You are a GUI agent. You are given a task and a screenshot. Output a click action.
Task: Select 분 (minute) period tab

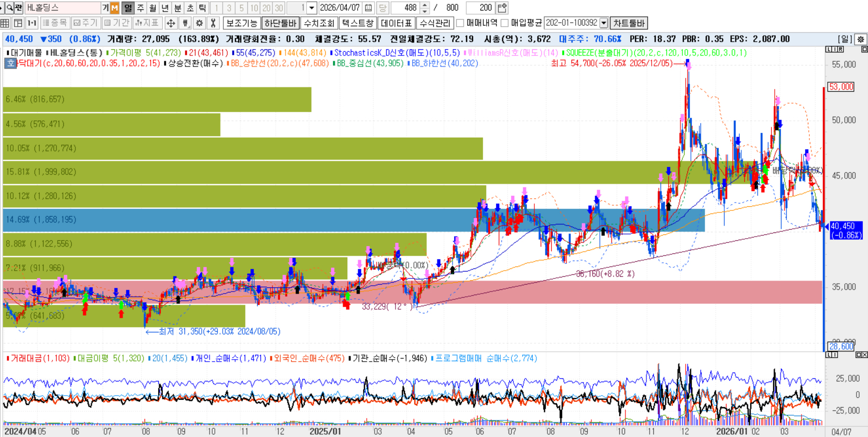pos(178,8)
